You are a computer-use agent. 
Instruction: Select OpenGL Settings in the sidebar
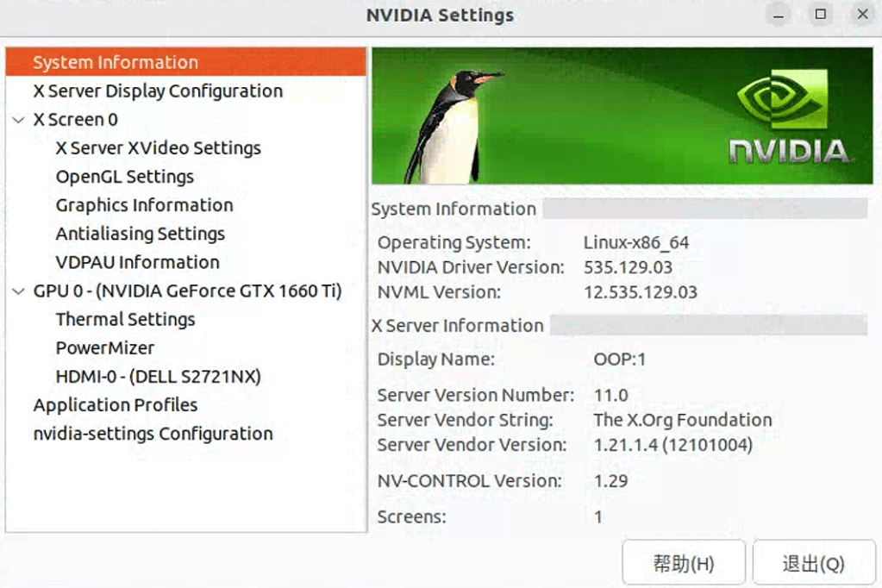[124, 176]
